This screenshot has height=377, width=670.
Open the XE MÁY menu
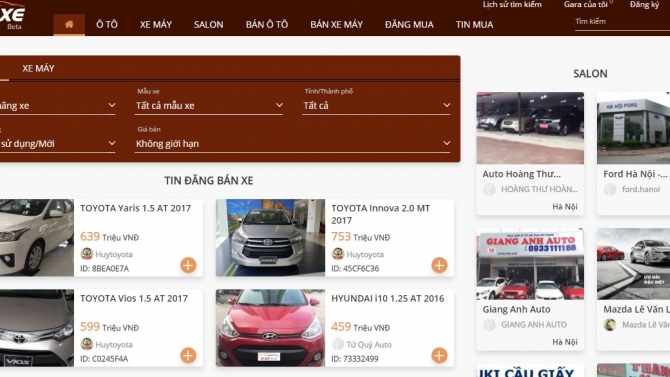pyautogui.click(x=156, y=24)
